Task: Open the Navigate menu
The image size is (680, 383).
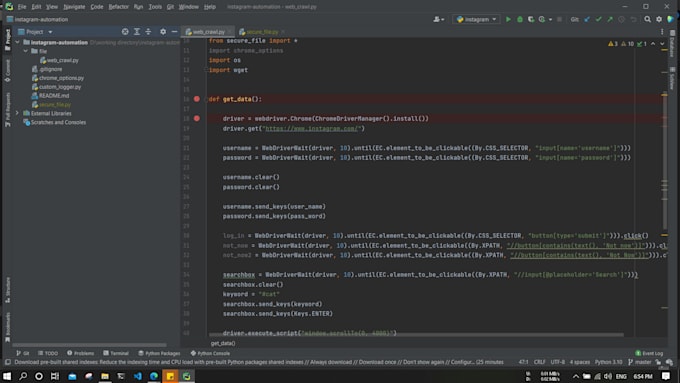Action: [x=74, y=7]
